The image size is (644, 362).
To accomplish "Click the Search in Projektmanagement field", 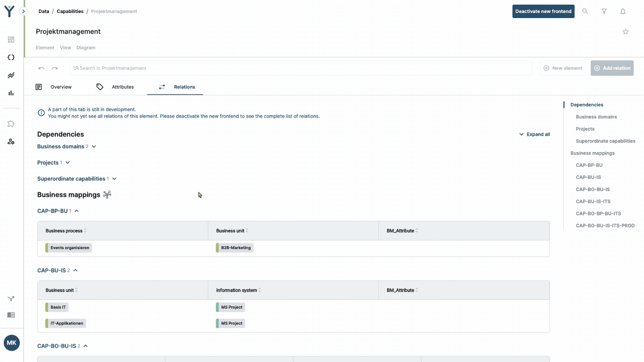I will point(300,68).
